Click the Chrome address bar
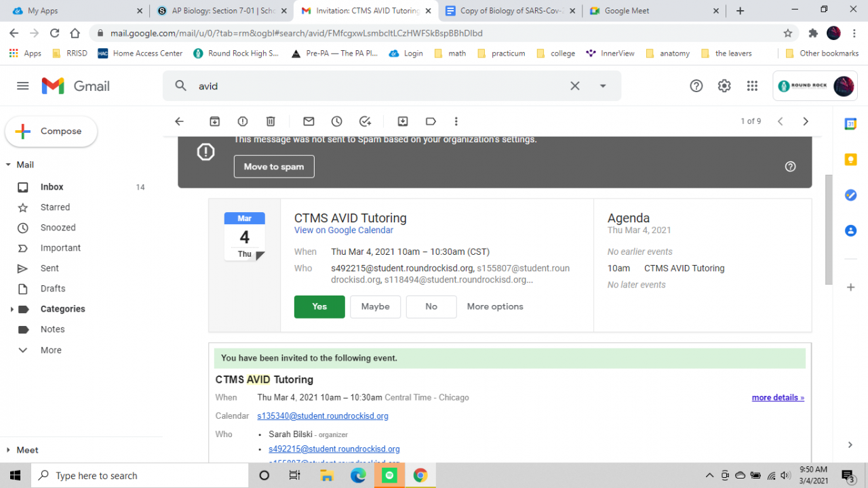This screenshot has width=868, height=488. 444,33
